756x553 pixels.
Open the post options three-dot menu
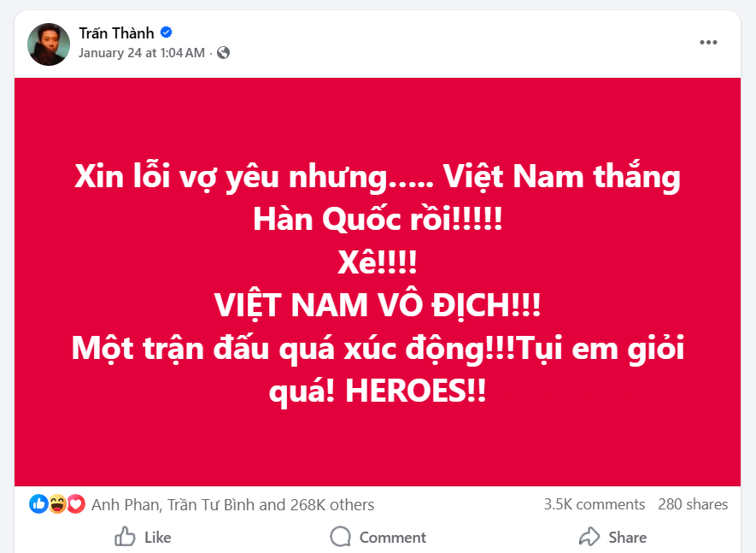(708, 41)
